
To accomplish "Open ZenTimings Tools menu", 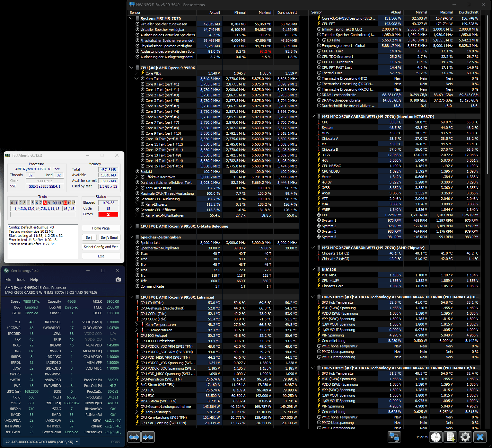I will coord(21,280).
